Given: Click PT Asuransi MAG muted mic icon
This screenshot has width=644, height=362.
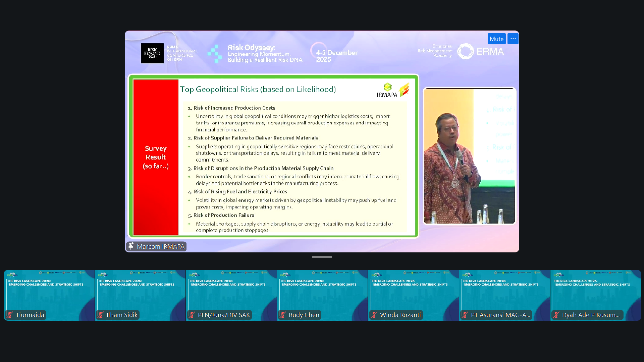Looking at the screenshot, I should pos(465,315).
